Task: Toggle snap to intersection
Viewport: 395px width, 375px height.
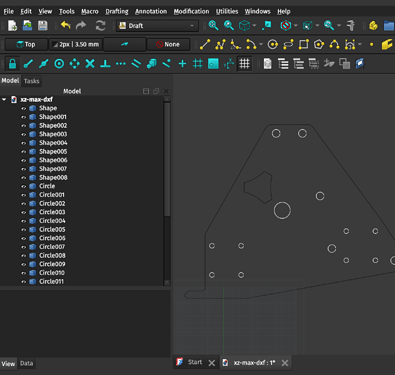Action: click(90, 64)
